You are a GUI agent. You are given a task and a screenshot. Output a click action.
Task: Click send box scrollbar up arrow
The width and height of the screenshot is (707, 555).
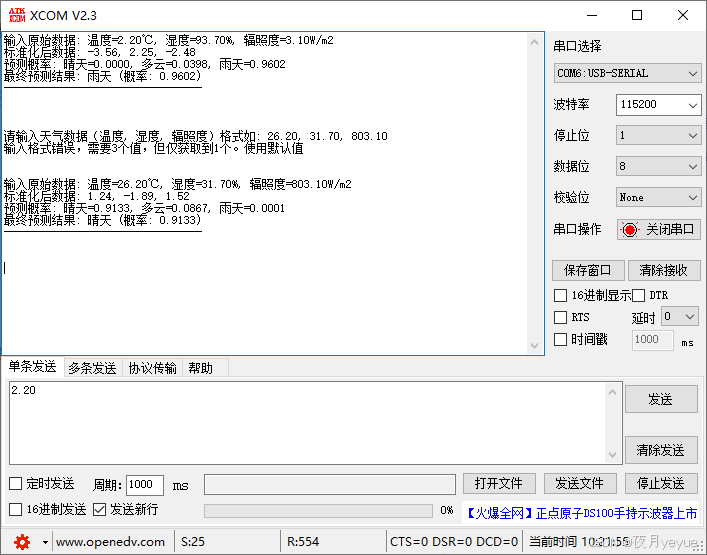[x=612, y=392]
